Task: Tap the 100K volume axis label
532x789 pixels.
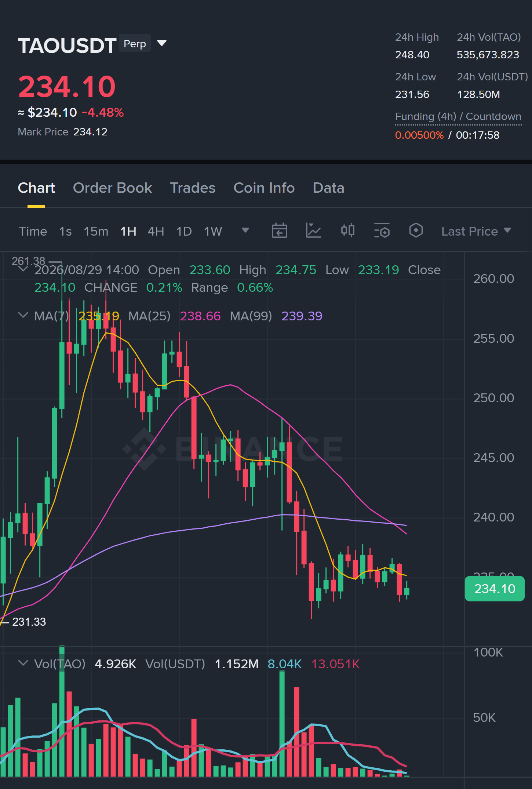Action: pos(488,652)
